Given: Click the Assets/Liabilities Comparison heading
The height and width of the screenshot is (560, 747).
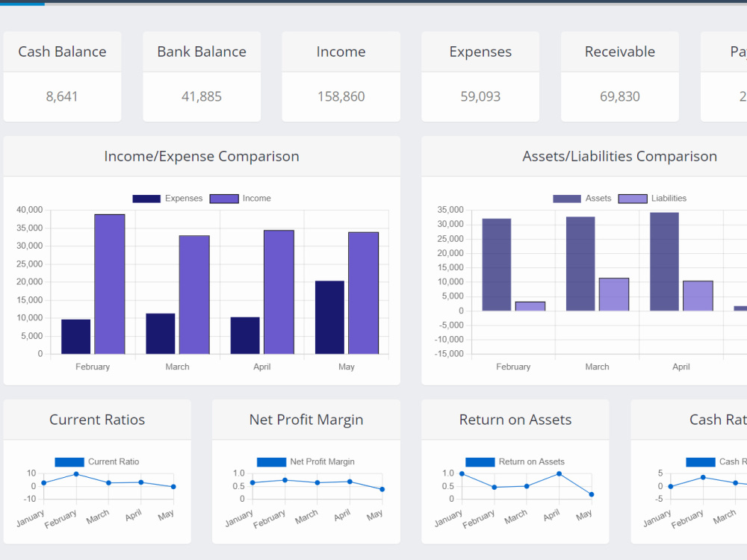Looking at the screenshot, I should pos(620,156).
